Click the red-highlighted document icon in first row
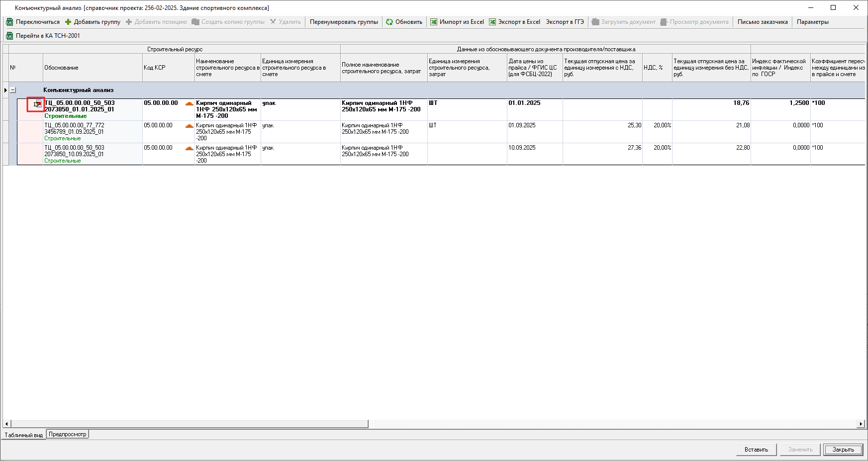The height and width of the screenshot is (461, 868). 37,104
